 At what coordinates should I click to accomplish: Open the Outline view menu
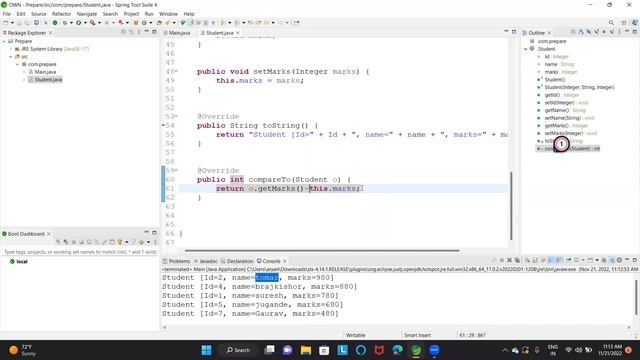(x=619, y=32)
